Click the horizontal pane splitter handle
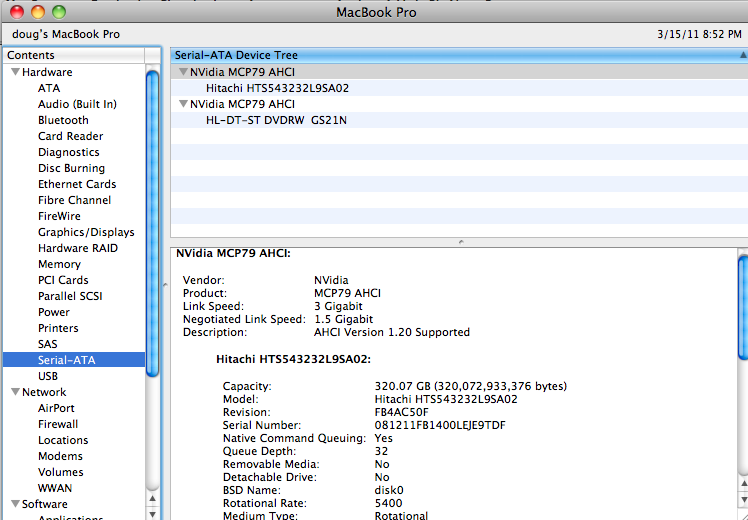This screenshot has width=748, height=520. click(461, 242)
